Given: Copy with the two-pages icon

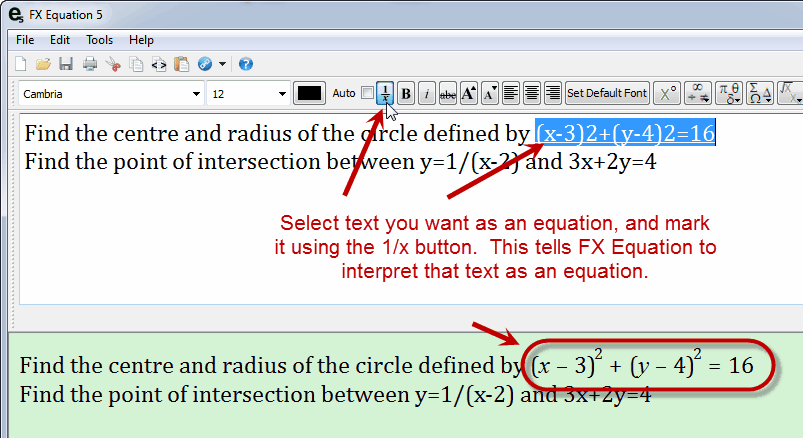Looking at the screenshot, I should [x=136, y=64].
